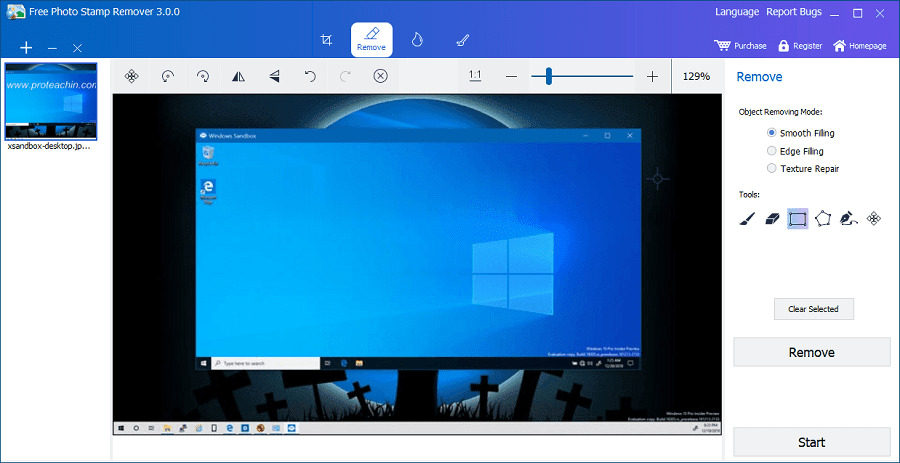Image resolution: width=900 pixels, height=463 pixels.
Task: Open the Crop tool tab
Action: click(x=327, y=40)
